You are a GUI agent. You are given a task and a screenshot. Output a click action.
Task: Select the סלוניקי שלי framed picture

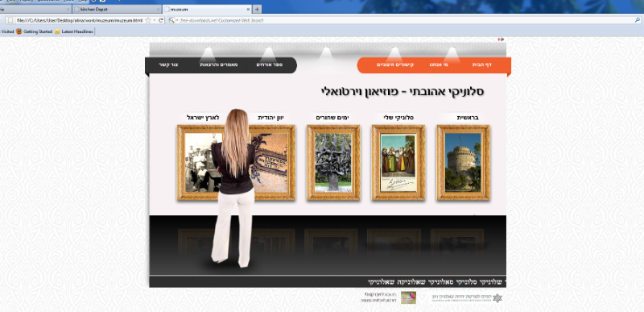pyautogui.click(x=398, y=162)
